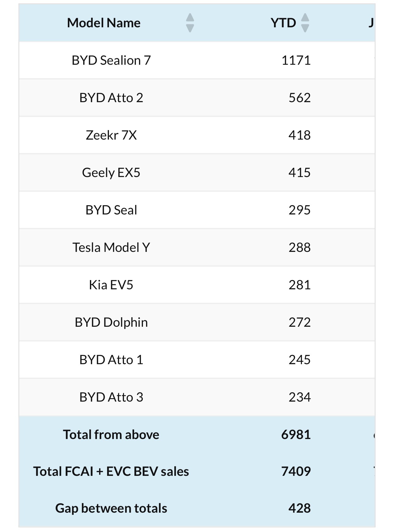Sort table by Model Name column
The height and width of the screenshot is (532, 394).
click(190, 23)
